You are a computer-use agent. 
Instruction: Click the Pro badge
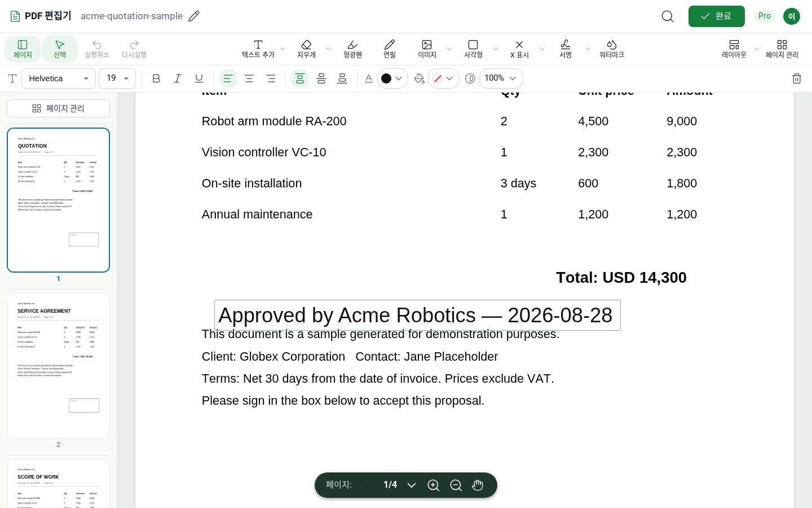coord(765,16)
